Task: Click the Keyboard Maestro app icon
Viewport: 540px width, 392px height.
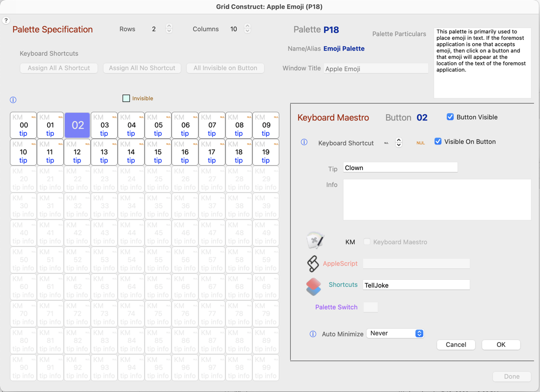Action: (x=315, y=241)
